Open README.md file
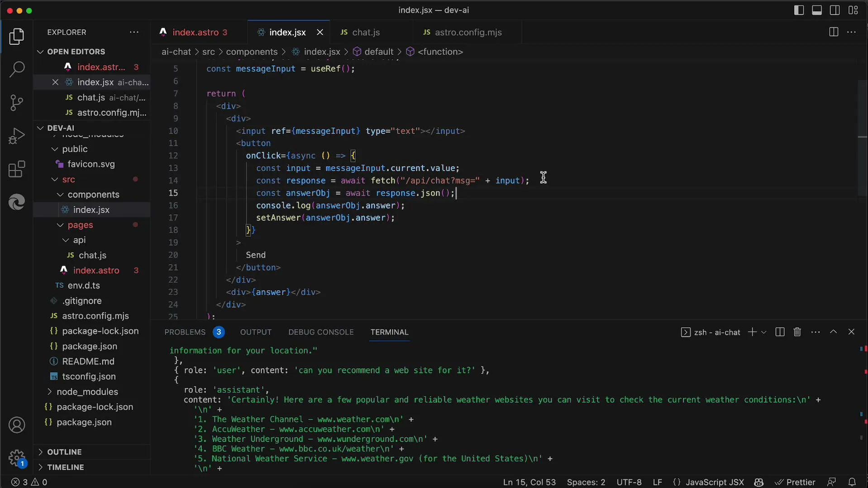Screen dimensions: 868x488 click(88, 361)
